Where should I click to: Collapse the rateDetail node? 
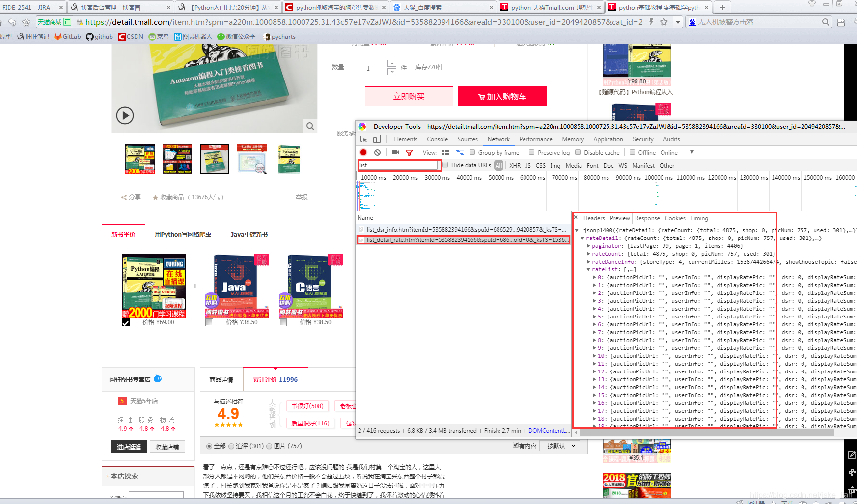point(583,238)
